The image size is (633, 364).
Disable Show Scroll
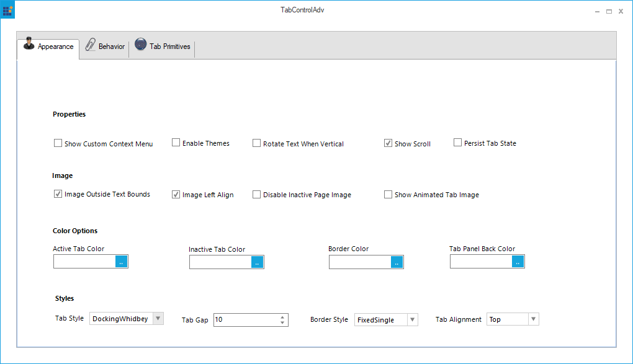pyautogui.click(x=388, y=143)
